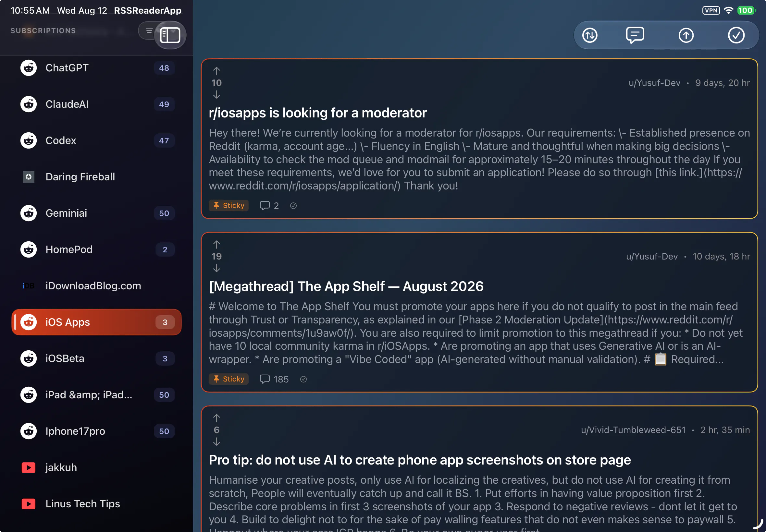
Task: Click the "2 hr, 35 min" timestamp
Action: pos(725,430)
